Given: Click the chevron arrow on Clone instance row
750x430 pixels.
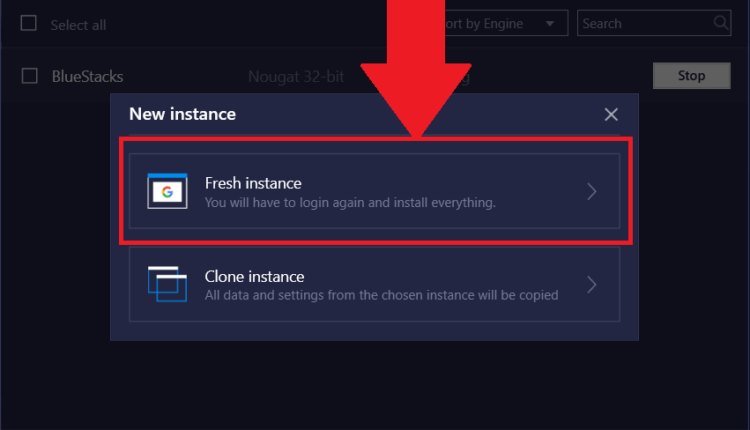Looking at the screenshot, I should 592,285.
